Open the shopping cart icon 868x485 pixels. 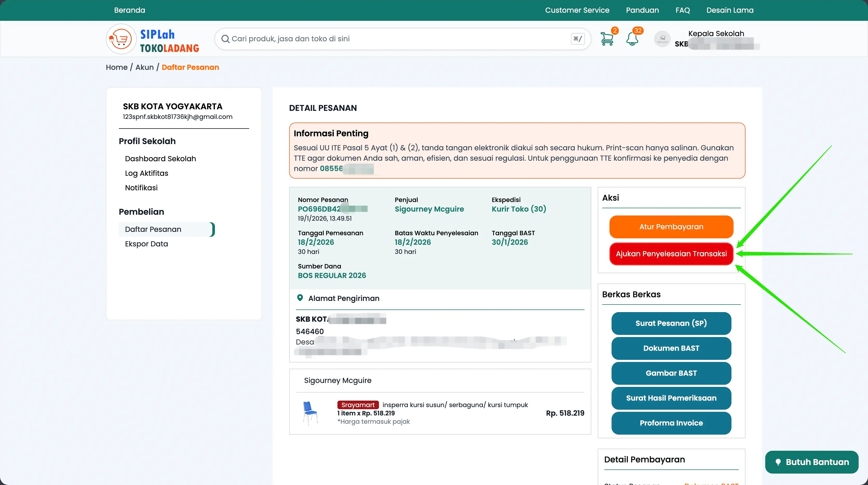607,39
